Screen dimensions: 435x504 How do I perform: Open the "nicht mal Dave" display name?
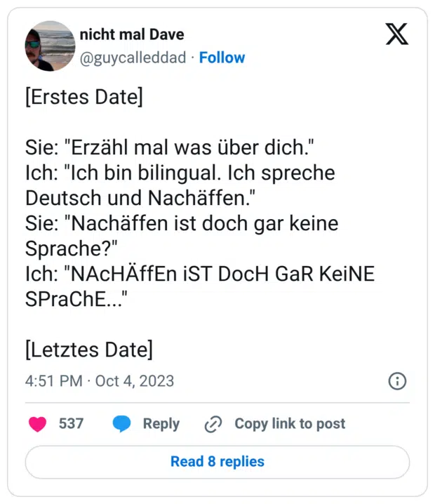[x=133, y=34]
